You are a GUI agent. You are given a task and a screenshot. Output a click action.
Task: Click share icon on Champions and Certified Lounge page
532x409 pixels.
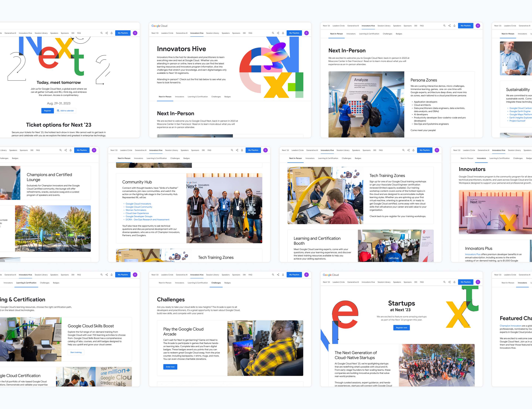click(65, 150)
